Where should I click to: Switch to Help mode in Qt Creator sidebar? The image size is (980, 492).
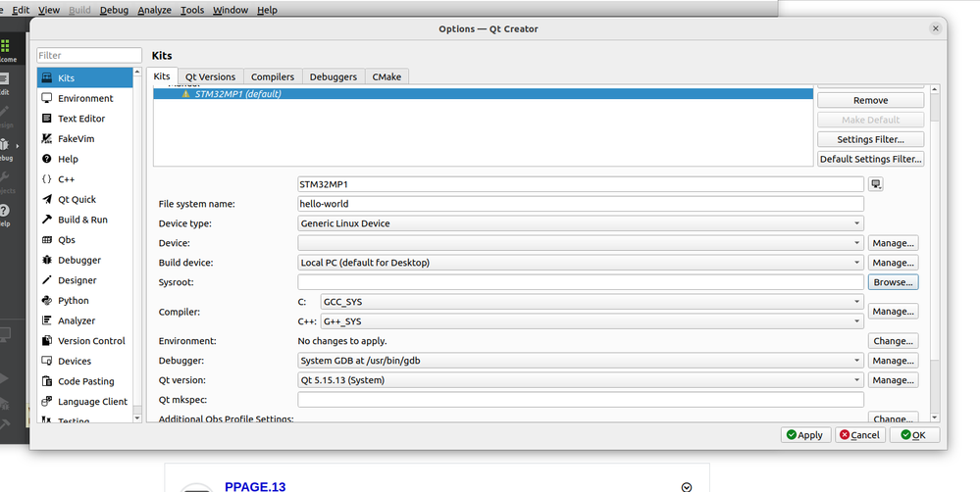coord(5,215)
